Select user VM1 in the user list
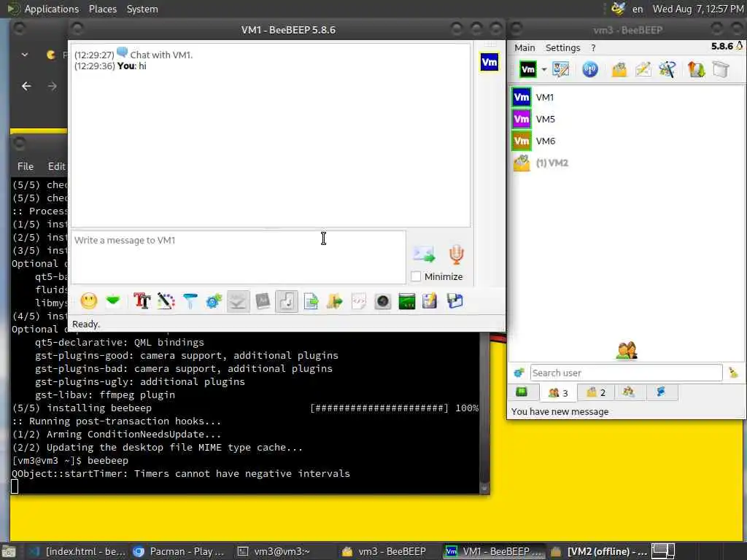This screenshot has height=560, width=747. 627,97
